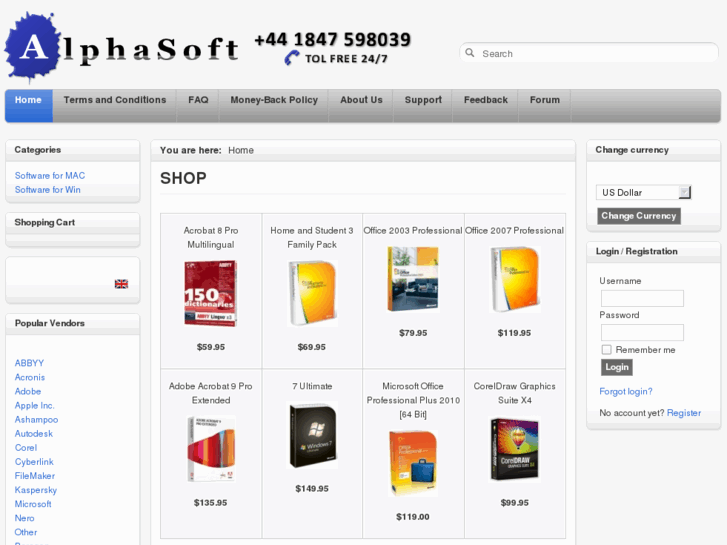
Task: Click Adobe Acrobat 9 Pro Extended title
Action: point(211,393)
